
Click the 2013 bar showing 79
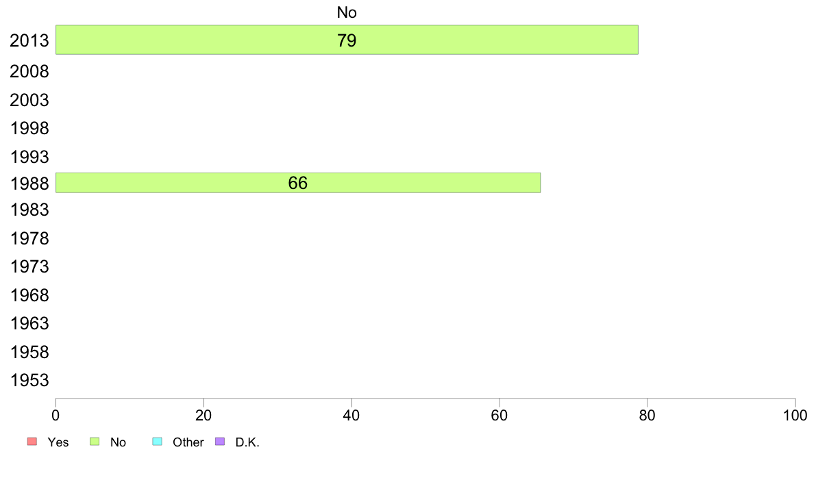tap(347, 40)
